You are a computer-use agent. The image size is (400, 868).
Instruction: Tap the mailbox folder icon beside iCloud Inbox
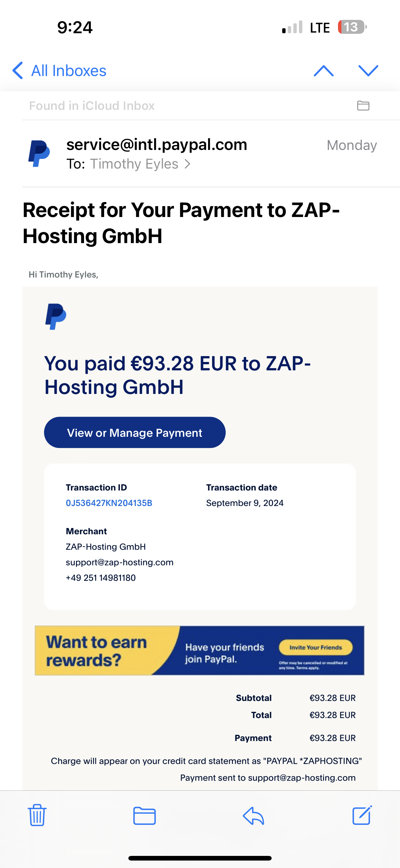(363, 106)
